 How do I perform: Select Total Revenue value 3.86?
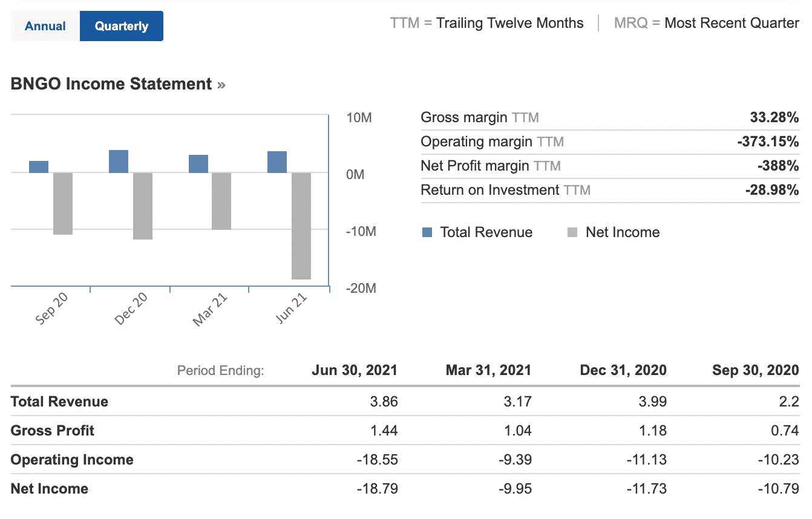point(384,402)
